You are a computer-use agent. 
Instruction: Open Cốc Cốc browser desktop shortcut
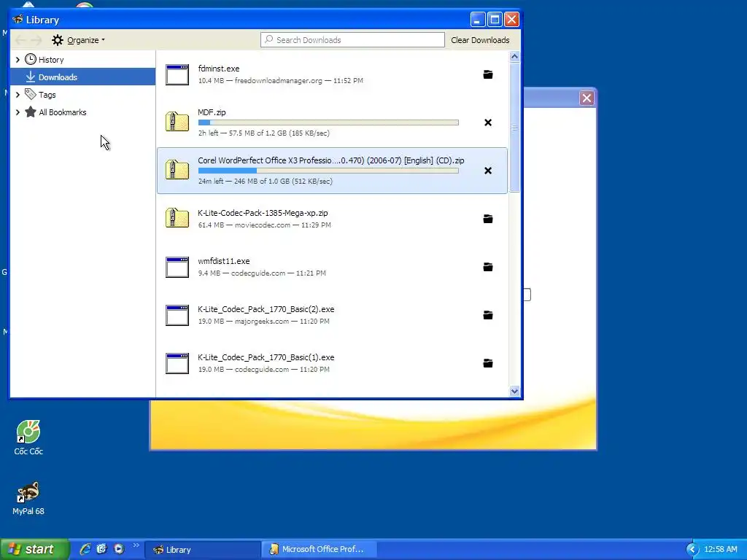tap(28, 438)
